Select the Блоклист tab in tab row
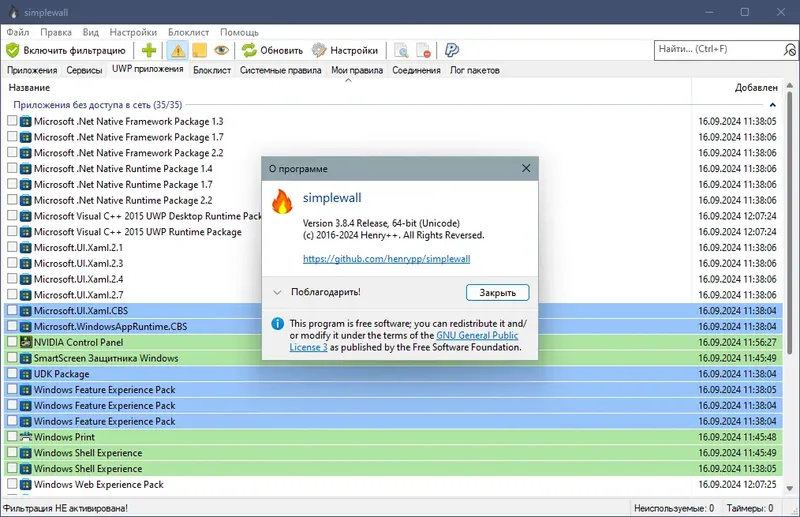800x517 pixels. (212, 70)
